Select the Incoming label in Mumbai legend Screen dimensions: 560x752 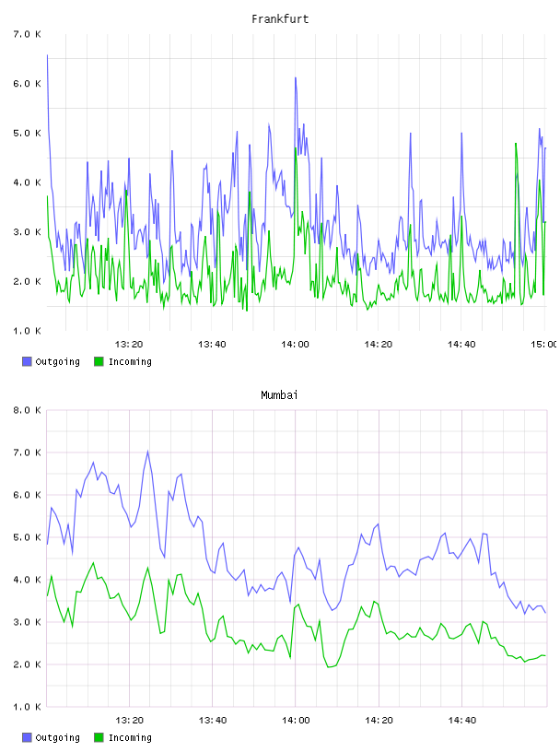tap(130, 738)
